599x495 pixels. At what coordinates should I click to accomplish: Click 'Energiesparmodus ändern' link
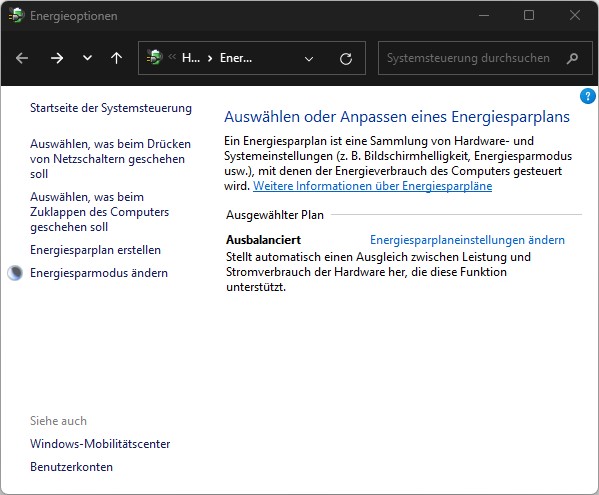tap(99, 273)
